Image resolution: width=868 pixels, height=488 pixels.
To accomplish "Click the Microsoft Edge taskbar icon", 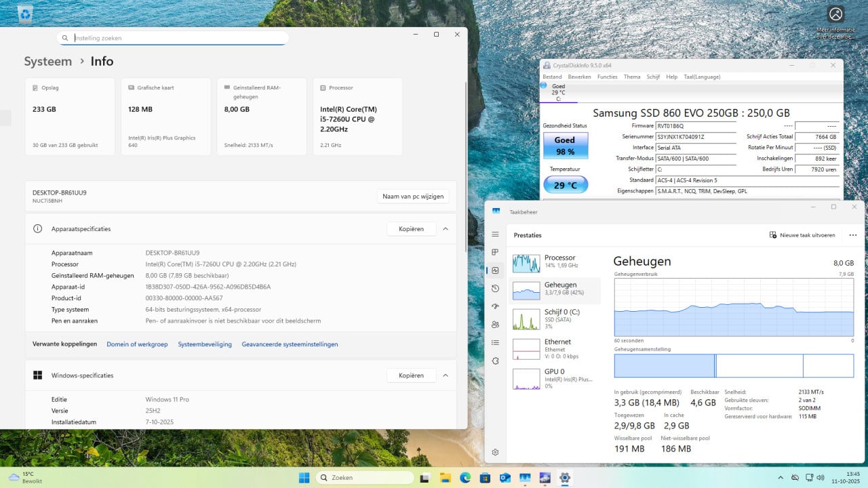I will [465, 478].
